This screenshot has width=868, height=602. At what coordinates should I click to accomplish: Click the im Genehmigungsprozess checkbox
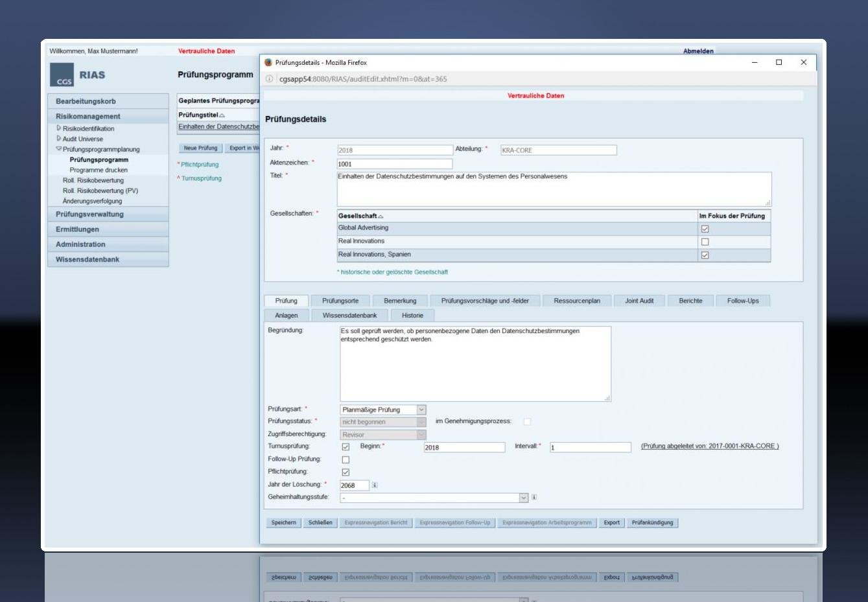[527, 422]
